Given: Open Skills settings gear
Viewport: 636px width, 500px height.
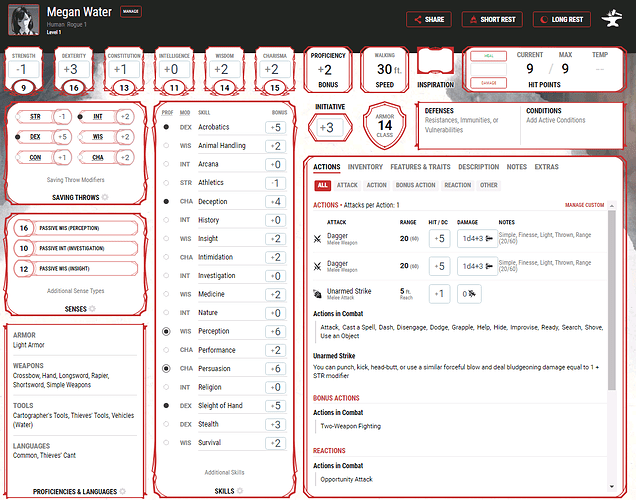Looking at the screenshot, I should click(x=240, y=491).
